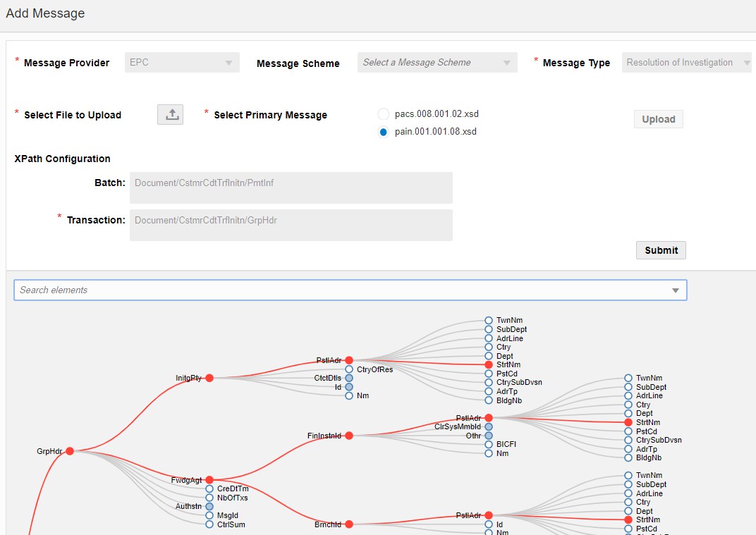Expand the ClrSysMmbId node
Screen dimensions: 756x535
(x=489, y=426)
